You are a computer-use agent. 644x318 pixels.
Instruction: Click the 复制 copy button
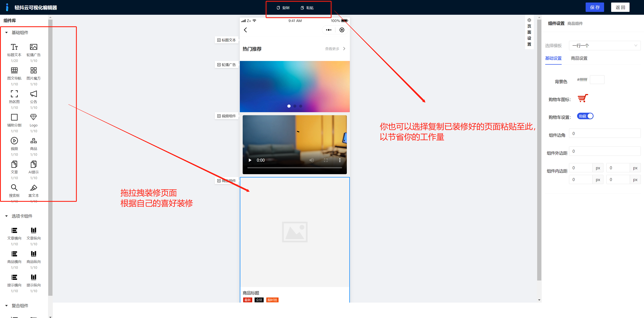pyautogui.click(x=283, y=8)
